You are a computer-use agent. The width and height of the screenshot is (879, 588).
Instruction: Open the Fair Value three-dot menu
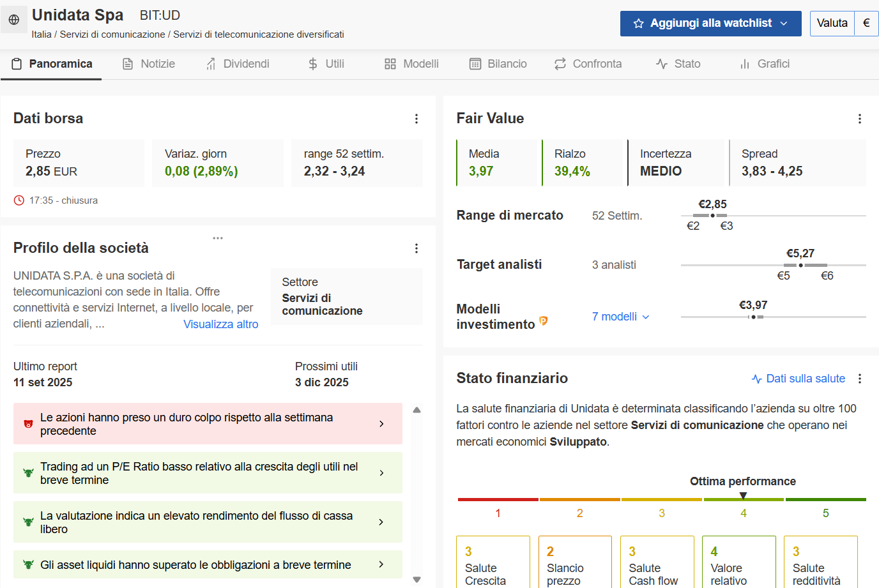pos(859,119)
